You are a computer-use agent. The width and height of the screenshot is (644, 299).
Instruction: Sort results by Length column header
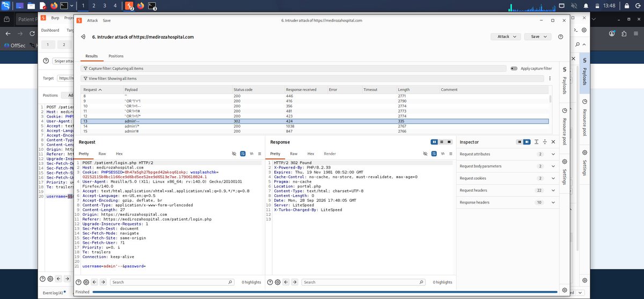404,90
